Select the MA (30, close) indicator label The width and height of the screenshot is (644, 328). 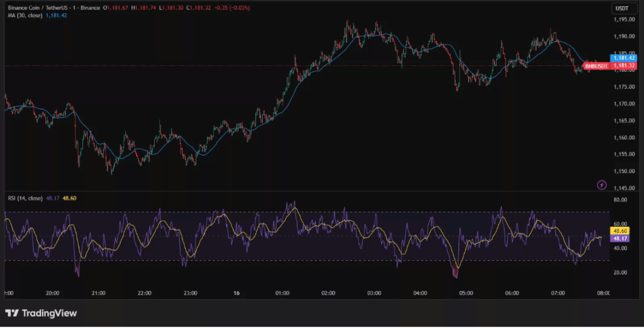pos(25,14)
